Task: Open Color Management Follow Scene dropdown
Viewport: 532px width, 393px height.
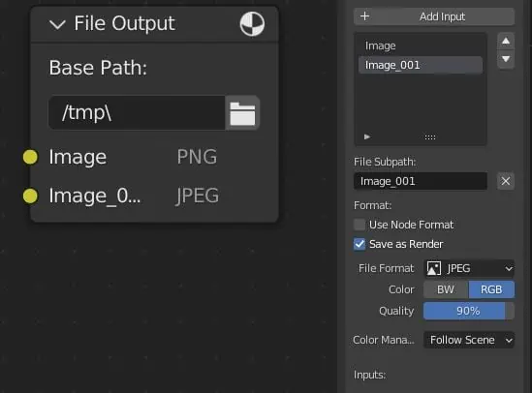Action: pyautogui.click(x=469, y=340)
